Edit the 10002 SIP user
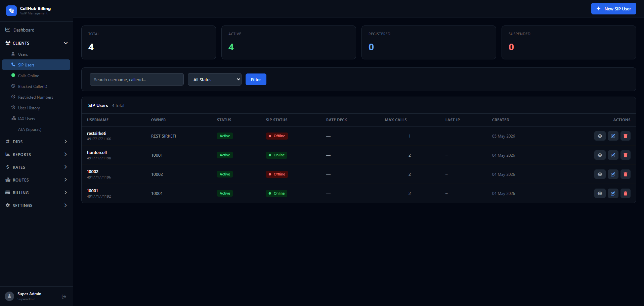 click(x=613, y=174)
